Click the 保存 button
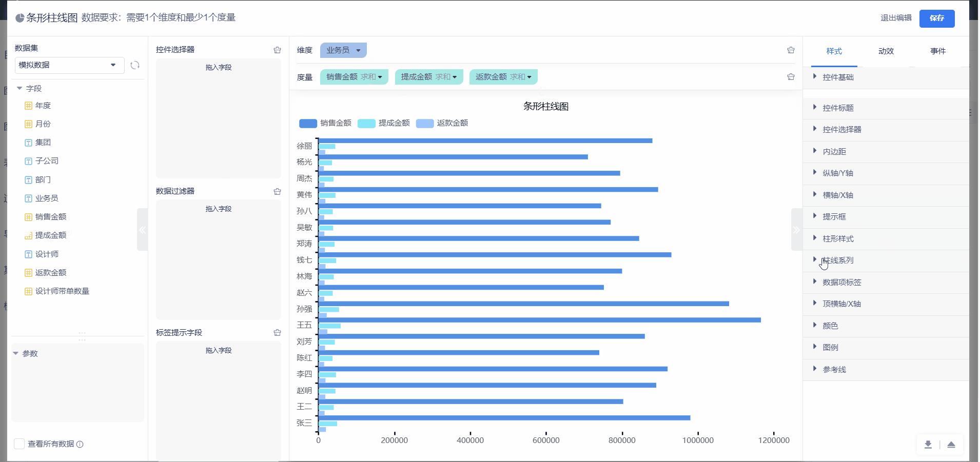The image size is (980, 462). point(937,18)
